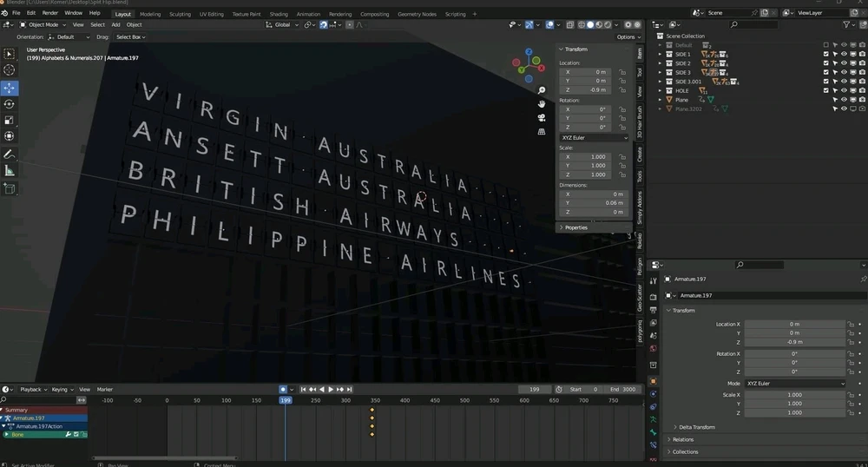Open the Tool properties tab icon

pos(654,281)
